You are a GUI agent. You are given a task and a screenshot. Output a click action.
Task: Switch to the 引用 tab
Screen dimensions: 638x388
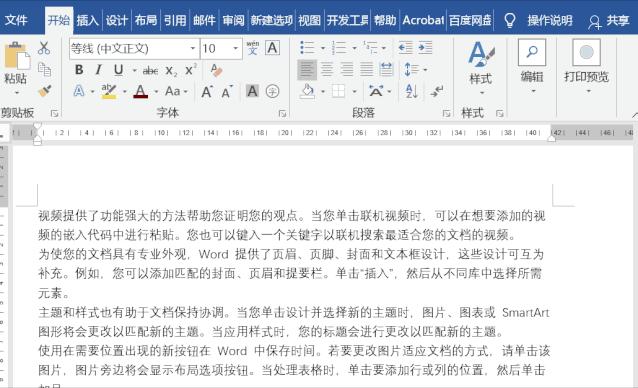click(175, 20)
